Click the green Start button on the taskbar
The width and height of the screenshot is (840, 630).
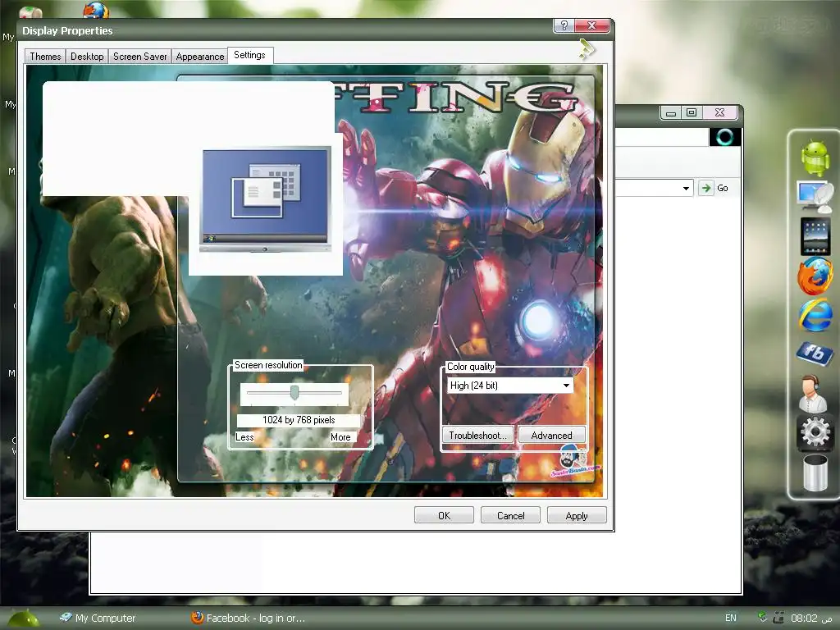[24, 619]
